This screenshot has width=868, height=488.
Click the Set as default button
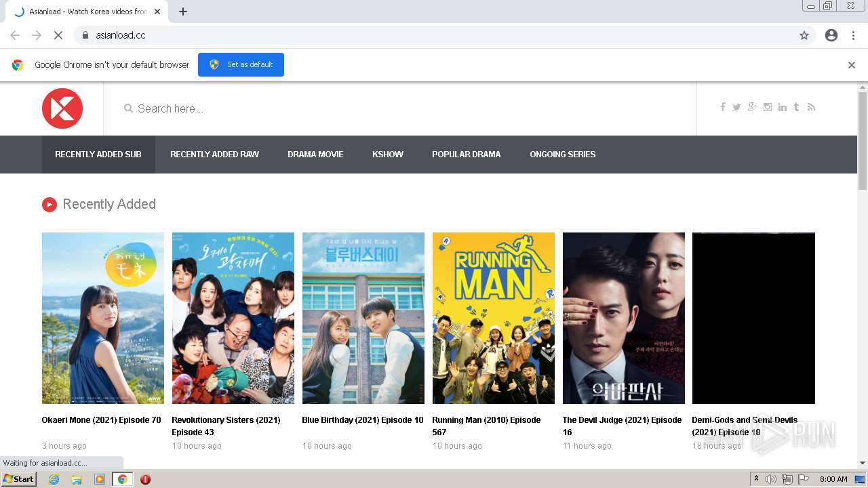point(241,64)
